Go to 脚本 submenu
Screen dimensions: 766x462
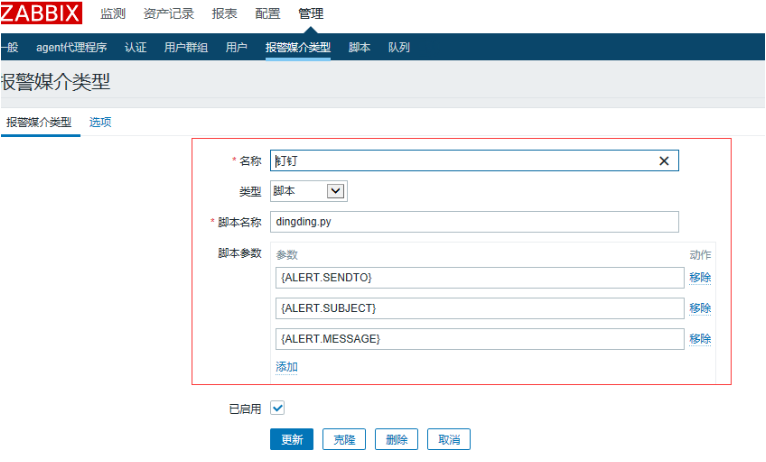(359, 47)
